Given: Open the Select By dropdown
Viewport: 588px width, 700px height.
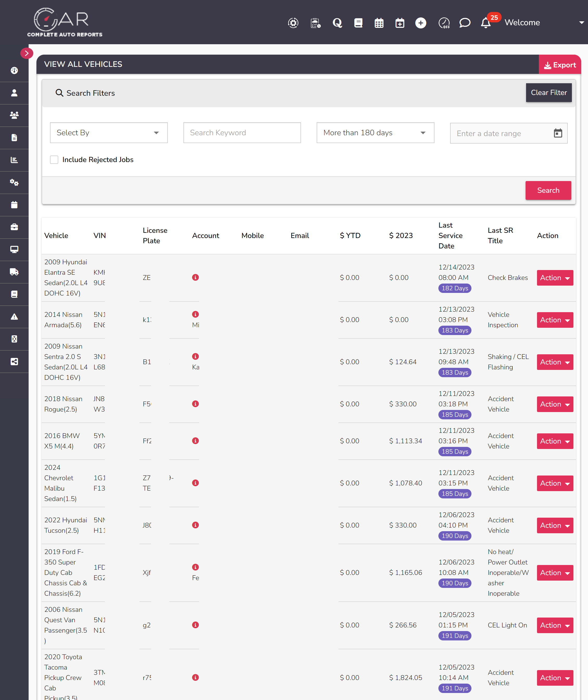Looking at the screenshot, I should click(x=108, y=133).
